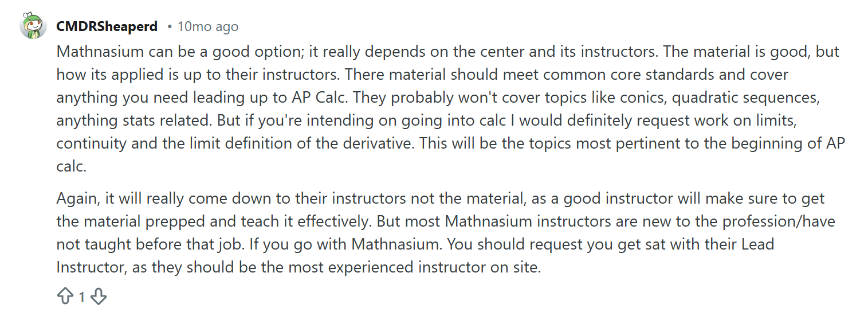Click the bold CMDRSheaperd author name
868x331 pixels.
coord(106,26)
